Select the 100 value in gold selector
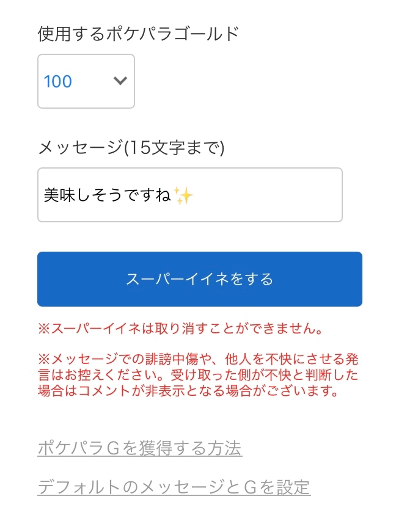This screenshot has width=396, height=532. coord(58,81)
